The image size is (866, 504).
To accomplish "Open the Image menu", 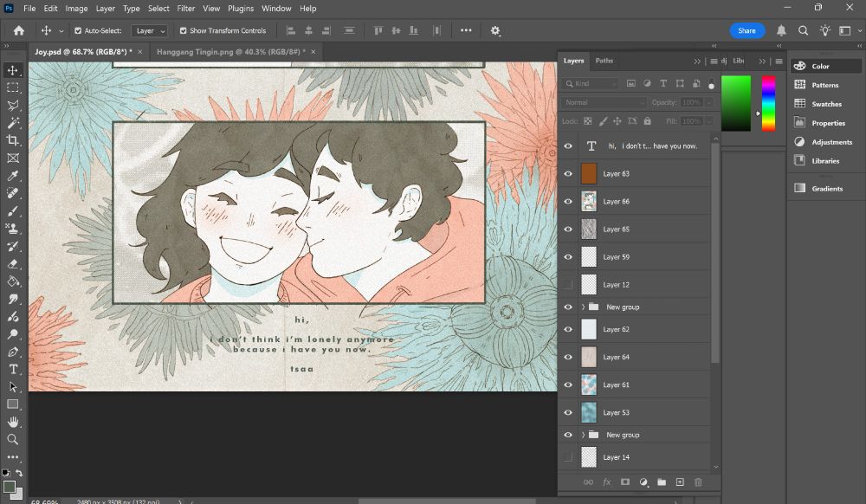I will [76, 9].
